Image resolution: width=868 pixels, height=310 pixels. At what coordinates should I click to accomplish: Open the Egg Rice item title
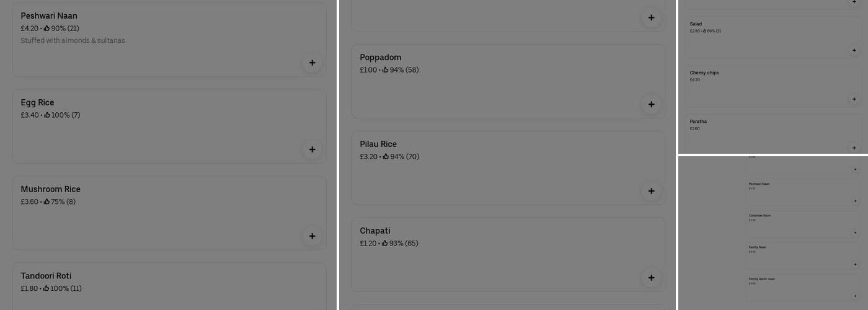tap(37, 102)
